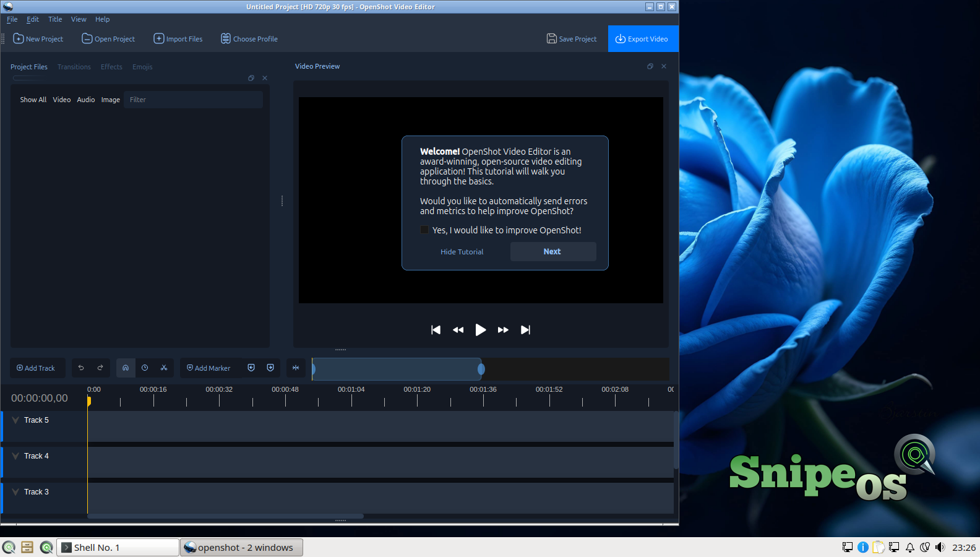The height and width of the screenshot is (557, 980).
Task: Toggle the timing tool clock icon
Action: [x=145, y=368]
